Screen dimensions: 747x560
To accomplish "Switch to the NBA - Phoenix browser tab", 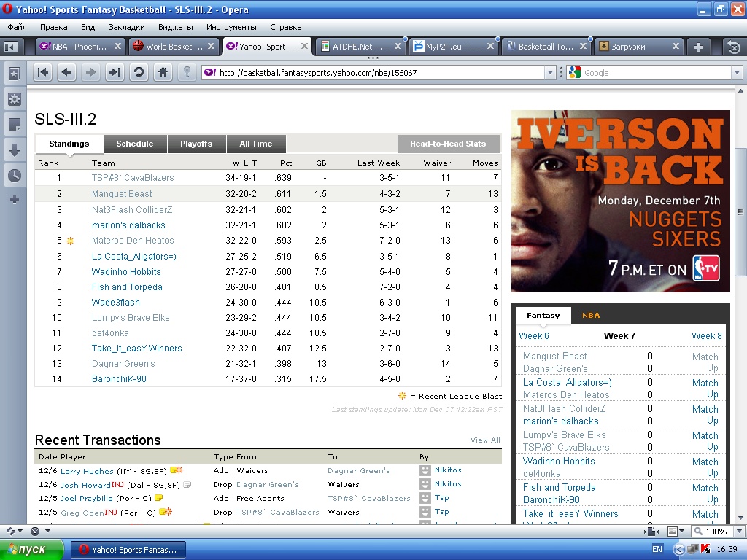I will click(x=80, y=47).
